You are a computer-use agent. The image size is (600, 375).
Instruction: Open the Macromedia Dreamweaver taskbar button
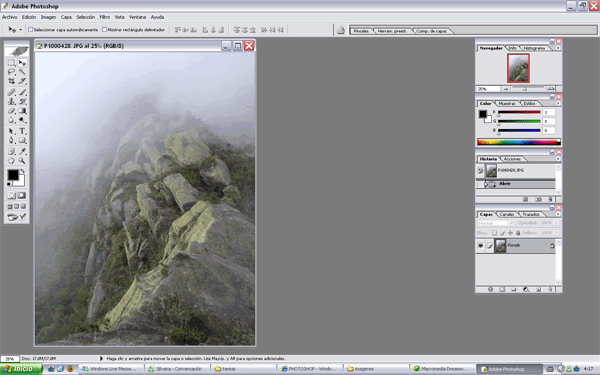(x=442, y=369)
